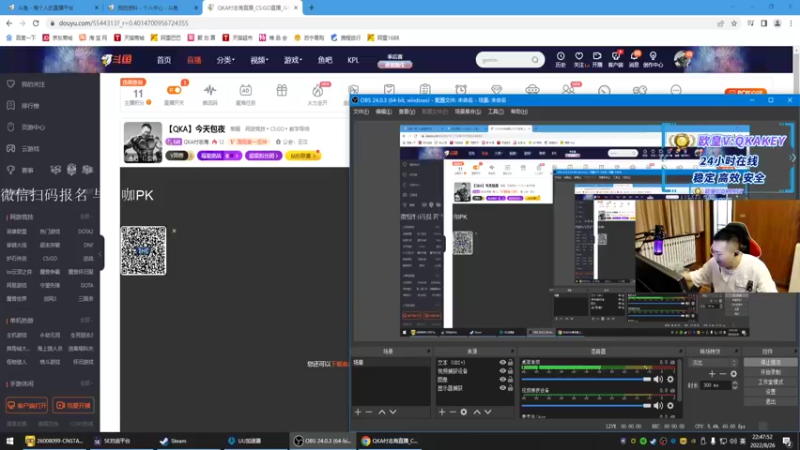The height and width of the screenshot is (450, 800).
Task: Open the 超级粉丝团 purple link
Action: click(x=263, y=156)
